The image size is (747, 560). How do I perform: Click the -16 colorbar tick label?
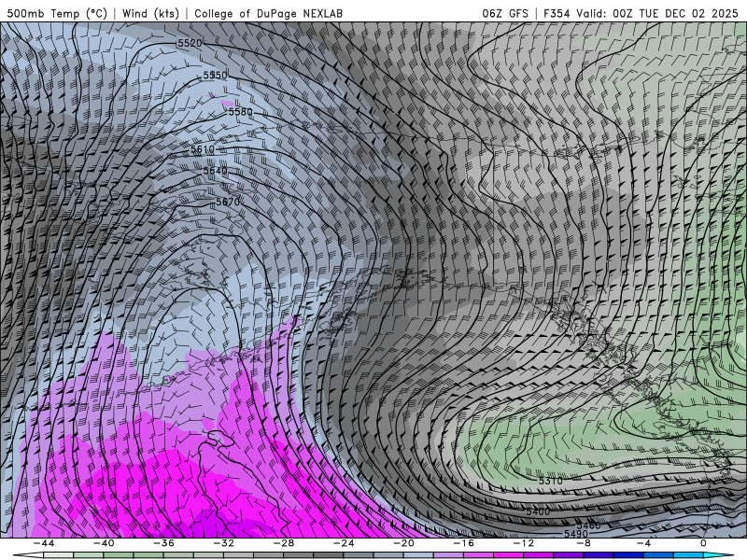coord(464,543)
